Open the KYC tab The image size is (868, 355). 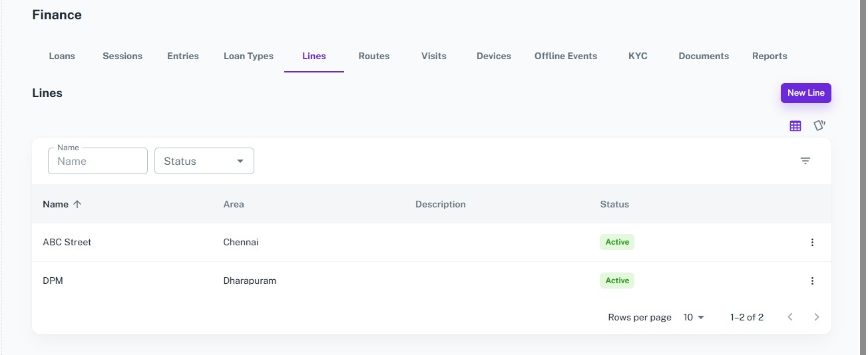pyautogui.click(x=638, y=56)
